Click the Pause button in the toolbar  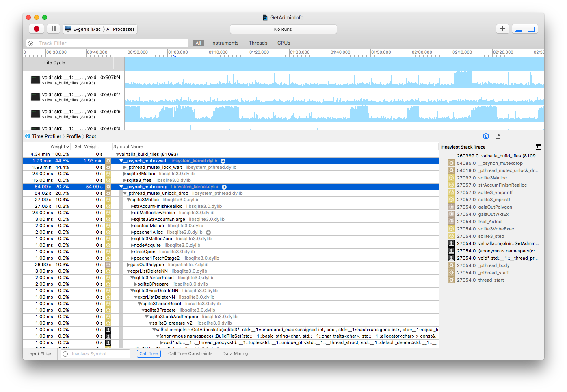tap(53, 29)
